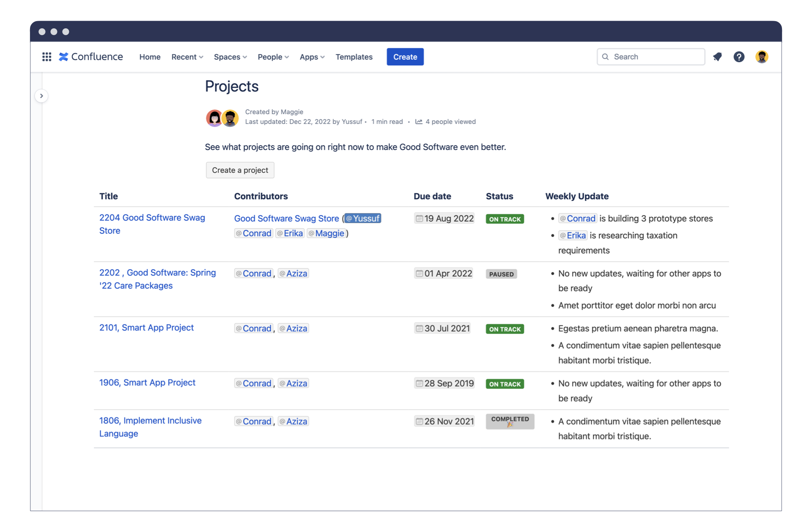Viewport: 812px width, 531px height.
Task: Click the calendar icon beside 28 Sep 2019
Action: click(x=419, y=383)
